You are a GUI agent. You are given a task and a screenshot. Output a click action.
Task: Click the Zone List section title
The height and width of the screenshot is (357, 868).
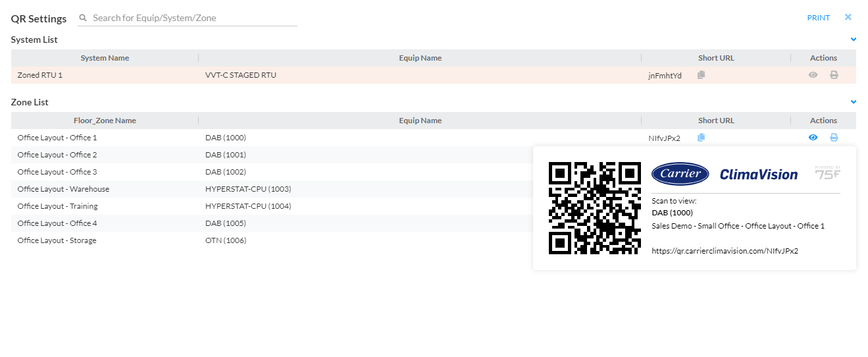(30, 102)
